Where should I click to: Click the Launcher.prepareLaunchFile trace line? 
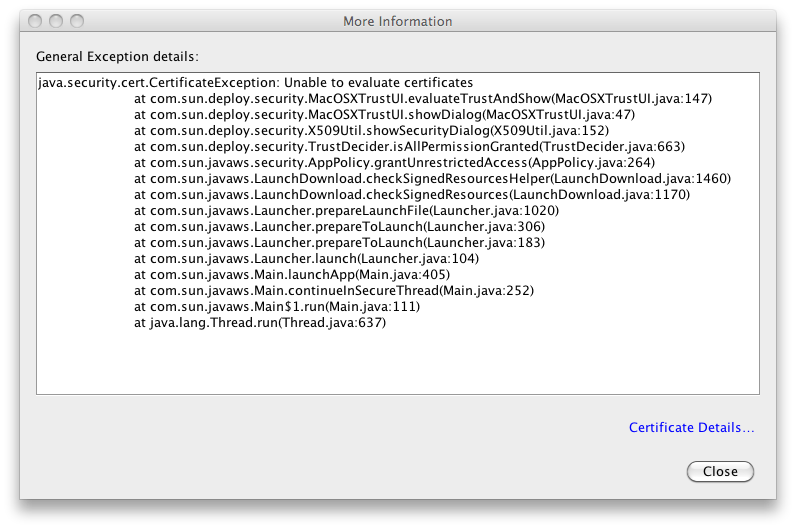pos(346,211)
